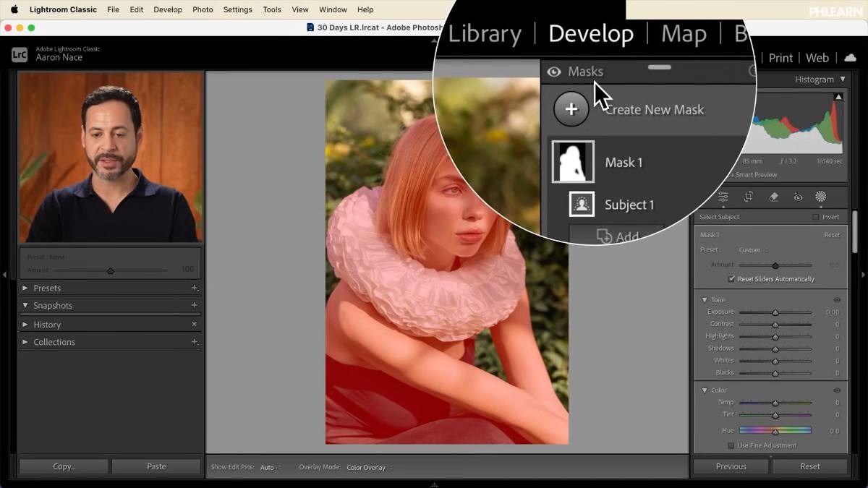Click the Shadows slider handle
Viewport: 868px width, 488px height.
point(775,348)
